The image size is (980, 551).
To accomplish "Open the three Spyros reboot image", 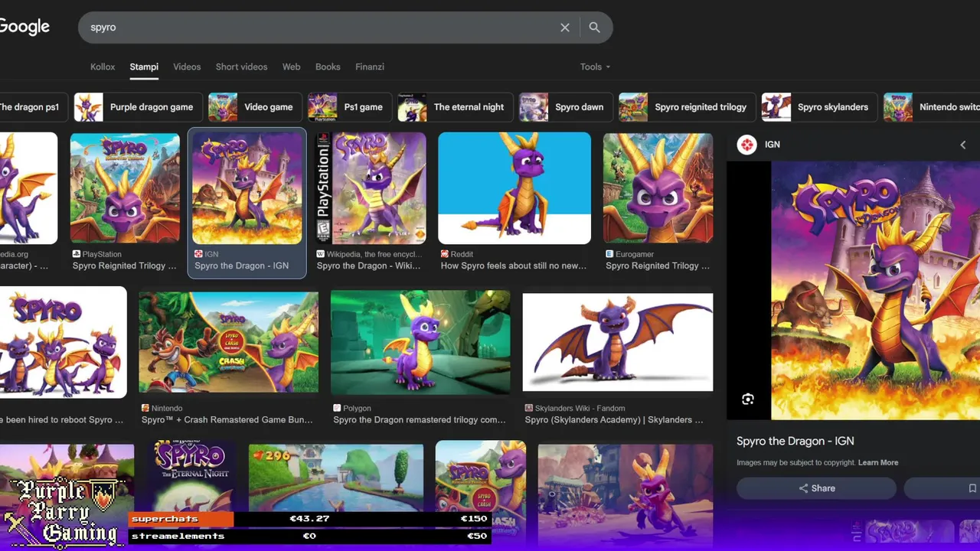I will (x=63, y=342).
